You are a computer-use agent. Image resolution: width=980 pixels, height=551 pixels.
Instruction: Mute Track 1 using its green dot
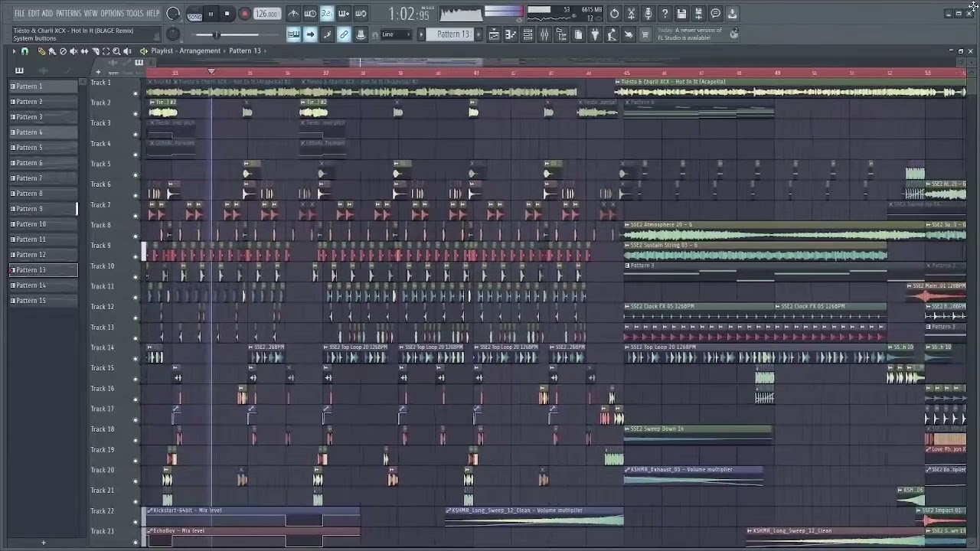(x=136, y=94)
